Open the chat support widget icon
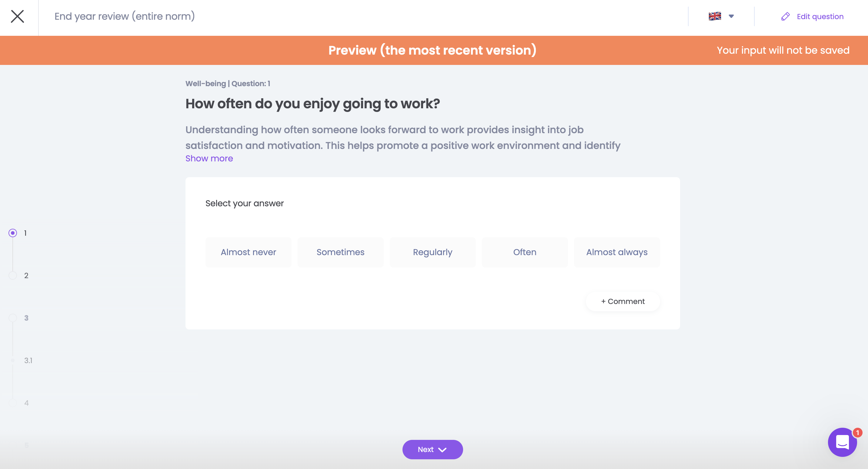 point(842,442)
